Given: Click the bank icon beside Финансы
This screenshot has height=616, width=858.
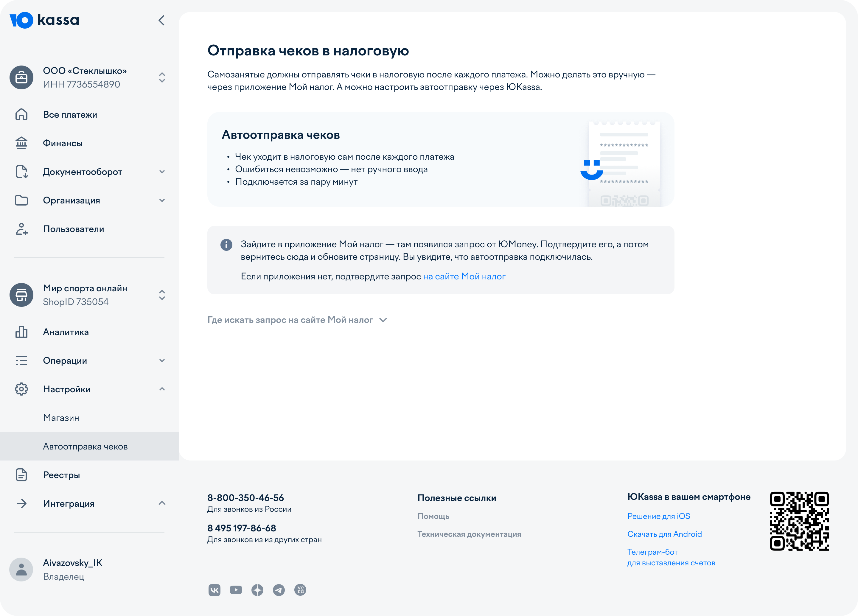Looking at the screenshot, I should (21, 143).
